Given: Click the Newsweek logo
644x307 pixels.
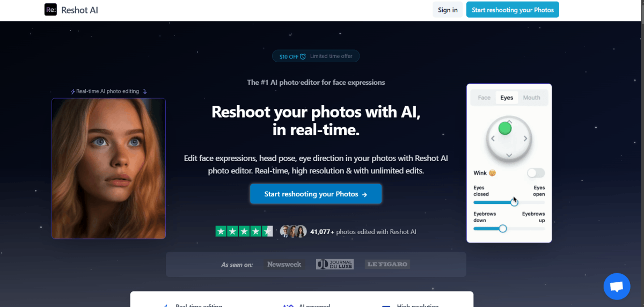Looking at the screenshot, I should [284, 264].
